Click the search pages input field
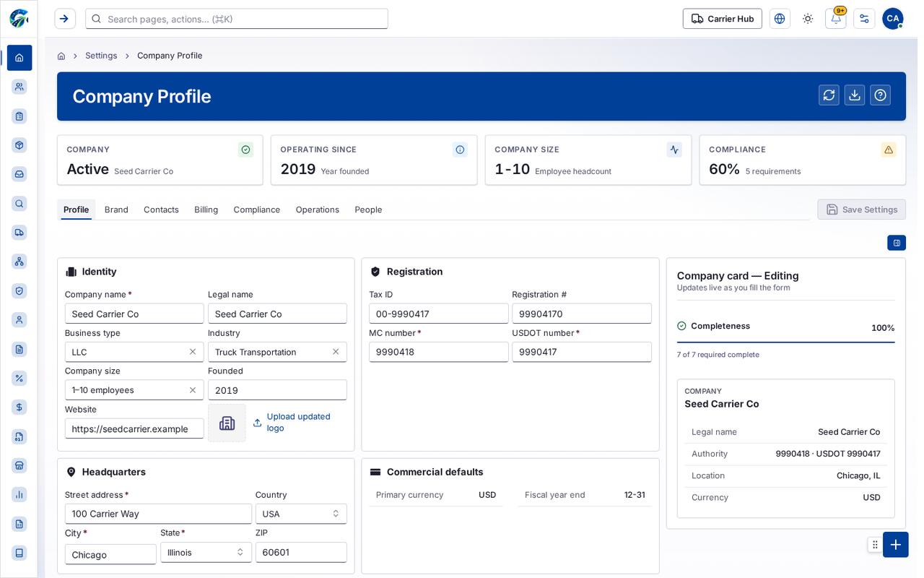Screen dimensions: 924x578 [x=237, y=19]
